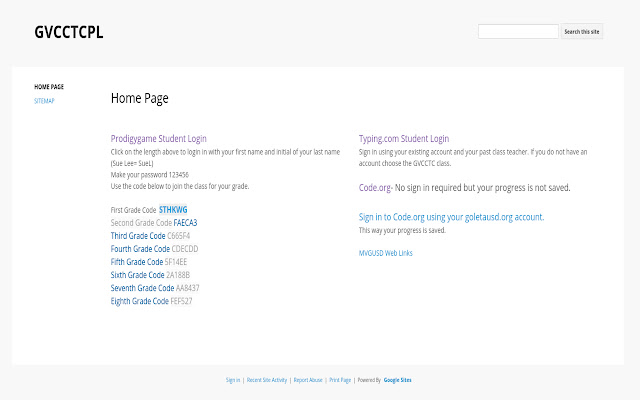This screenshot has height=400, width=640.
Task: Click 'Second Grade Code' label text
Action: point(141,223)
